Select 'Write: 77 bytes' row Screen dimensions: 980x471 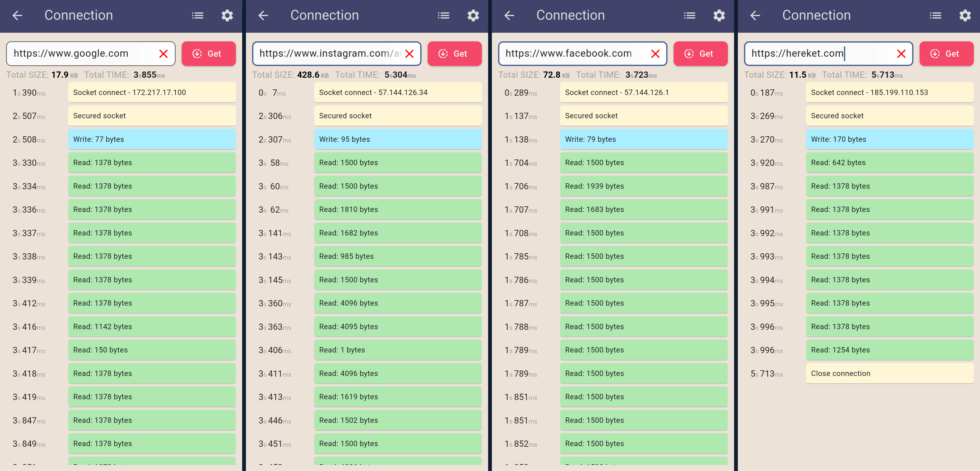point(152,139)
